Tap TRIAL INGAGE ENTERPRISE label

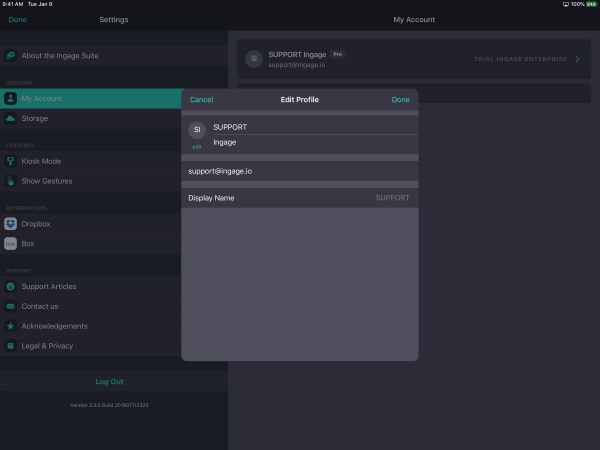point(520,59)
